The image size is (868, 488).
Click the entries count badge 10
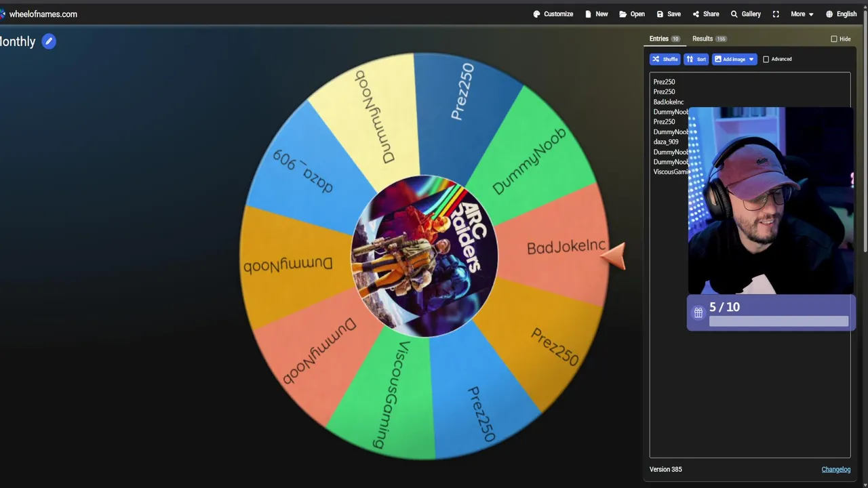click(675, 39)
